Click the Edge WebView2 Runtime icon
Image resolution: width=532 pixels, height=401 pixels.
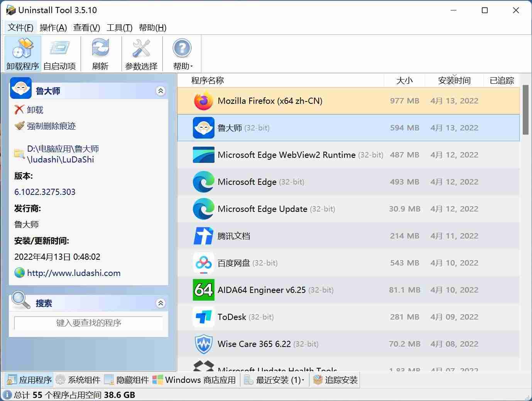tap(203, 155)
